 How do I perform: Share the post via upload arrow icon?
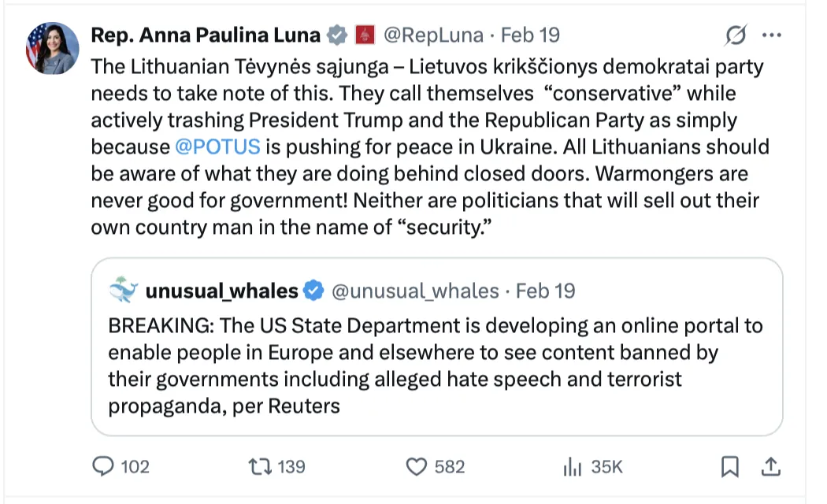point(769,467)
